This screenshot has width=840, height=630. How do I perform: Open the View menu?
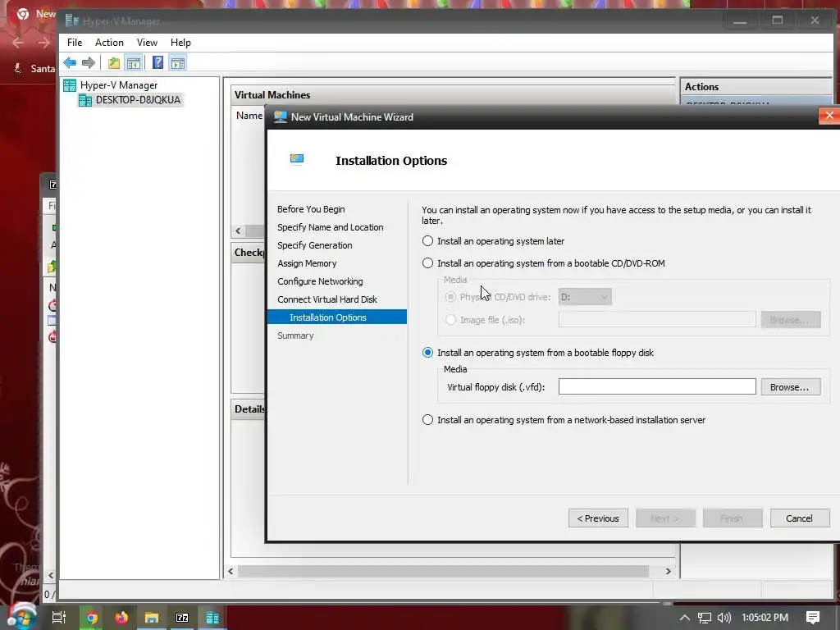click(147, 43)
